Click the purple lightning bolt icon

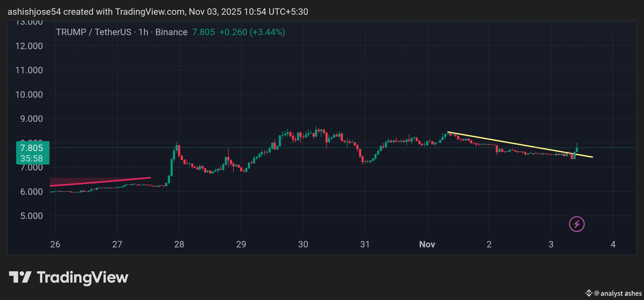tap(577, 224)
